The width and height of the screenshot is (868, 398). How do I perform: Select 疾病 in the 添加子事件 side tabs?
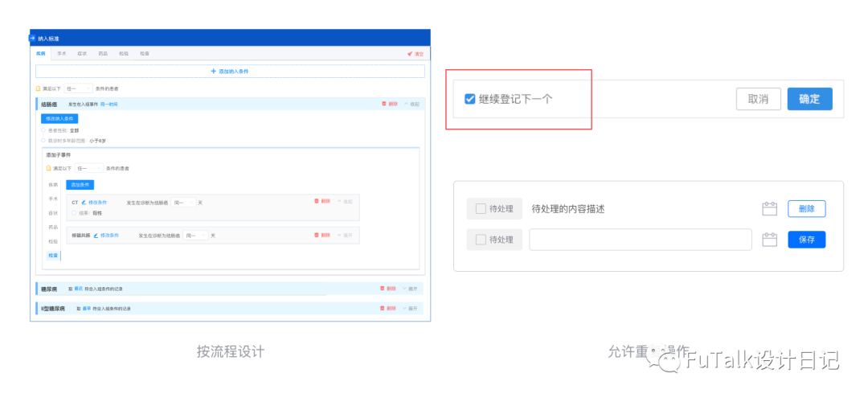pos(53,185)
